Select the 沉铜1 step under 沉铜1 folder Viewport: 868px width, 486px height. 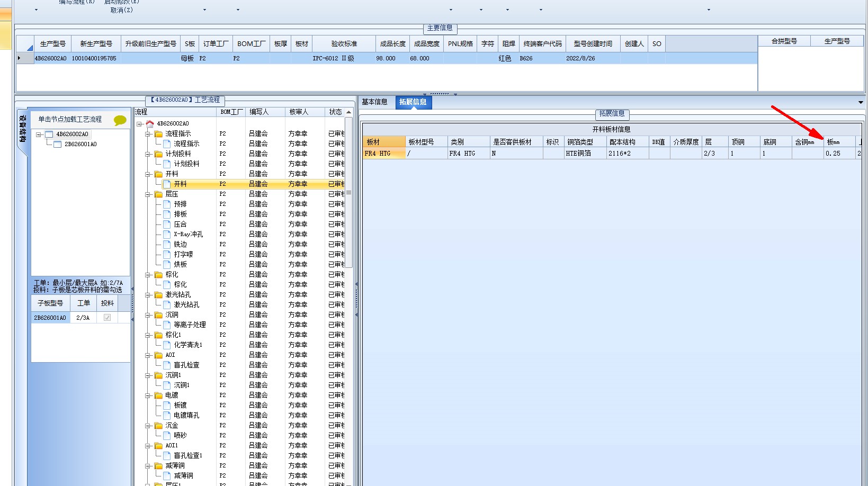coord(182,385)
